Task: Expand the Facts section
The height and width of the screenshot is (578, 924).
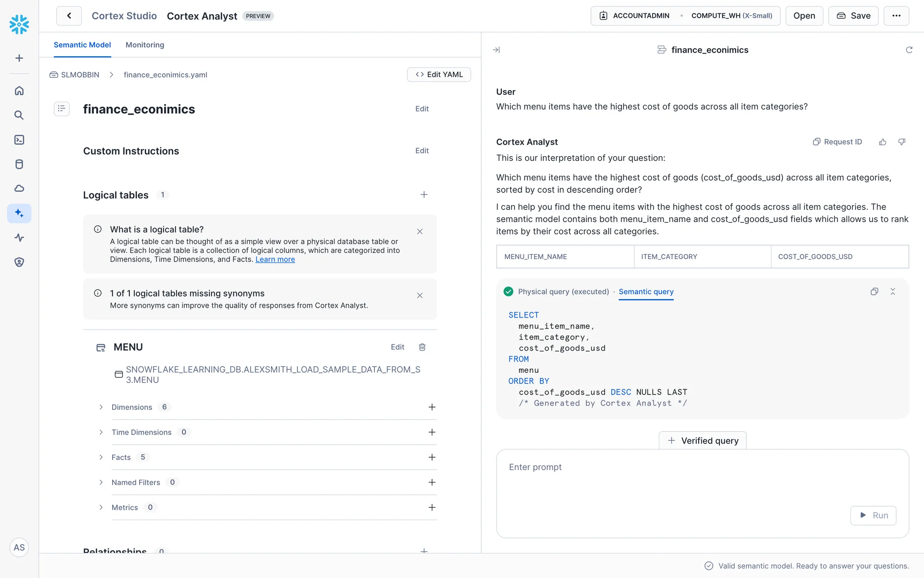Action: pos(101,458)
